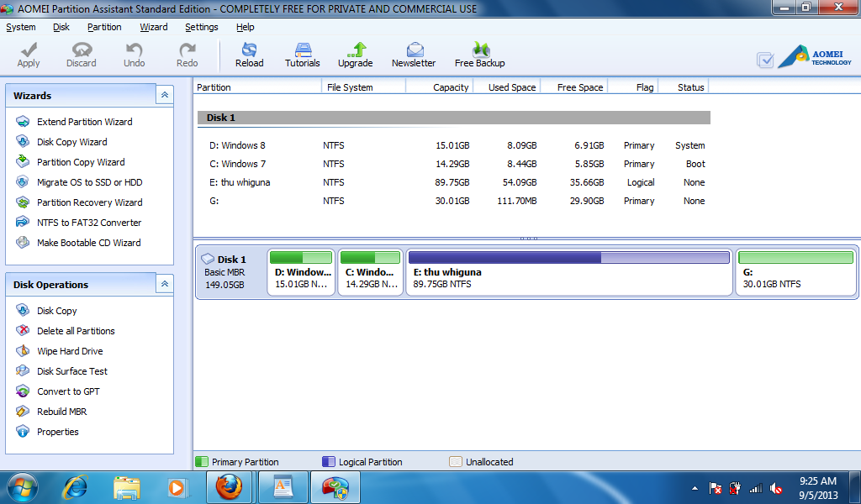Viewport: 861px width, 504px height.
Task: Open the Disk menu
Action: 61,27
